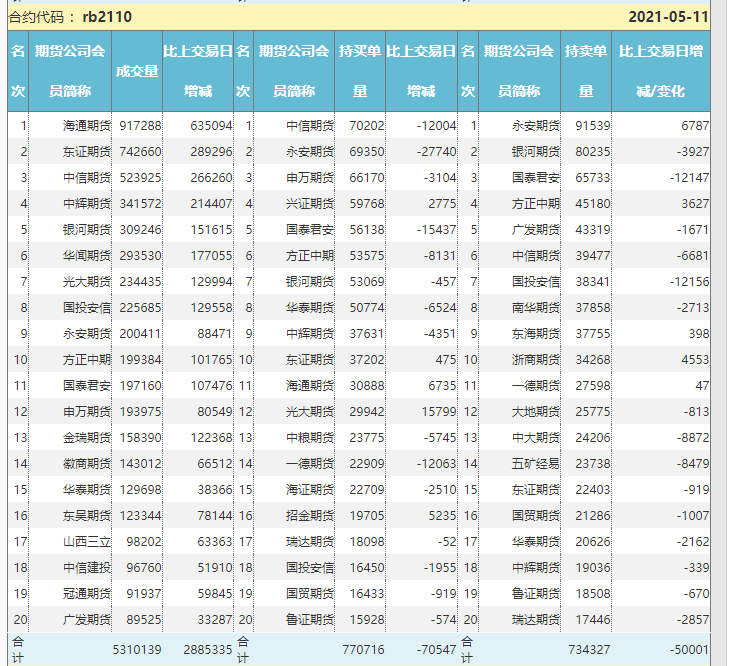Click the 持买单量 column header

click(x=360, y=71)
